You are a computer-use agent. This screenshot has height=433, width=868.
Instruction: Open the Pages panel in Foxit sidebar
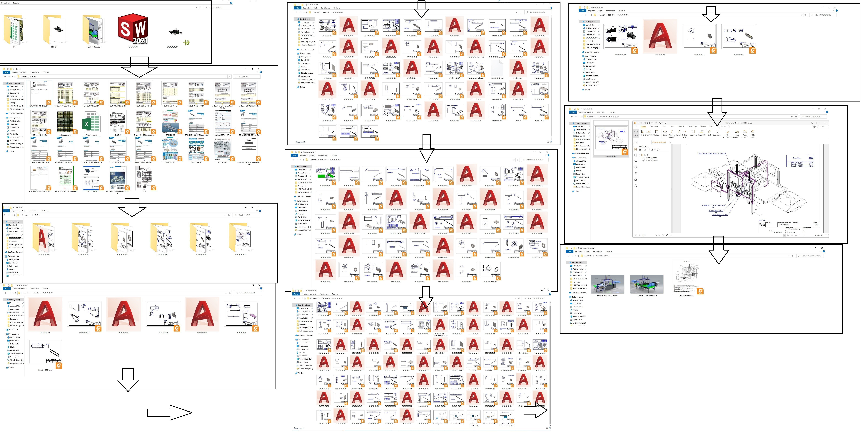click(635, 155)
